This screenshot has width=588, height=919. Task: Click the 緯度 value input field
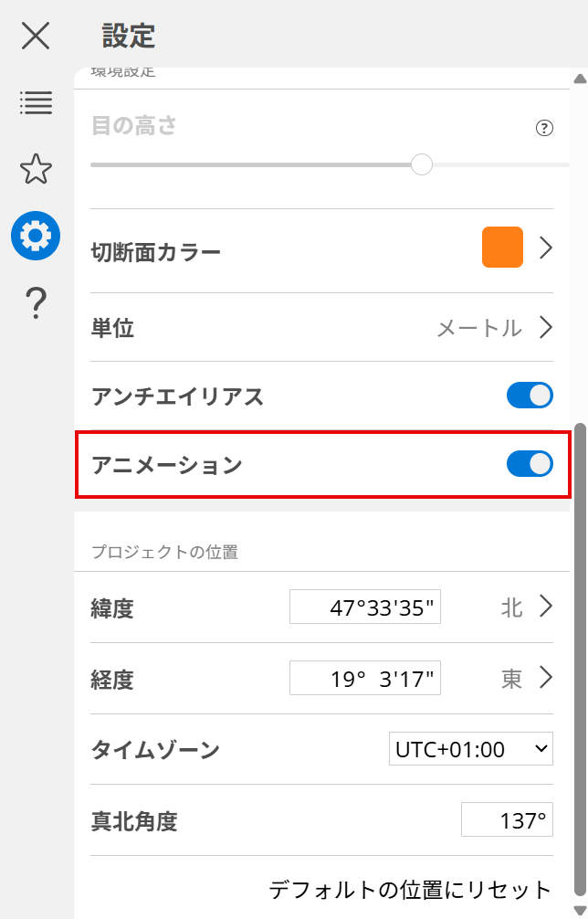pos(365,607)
